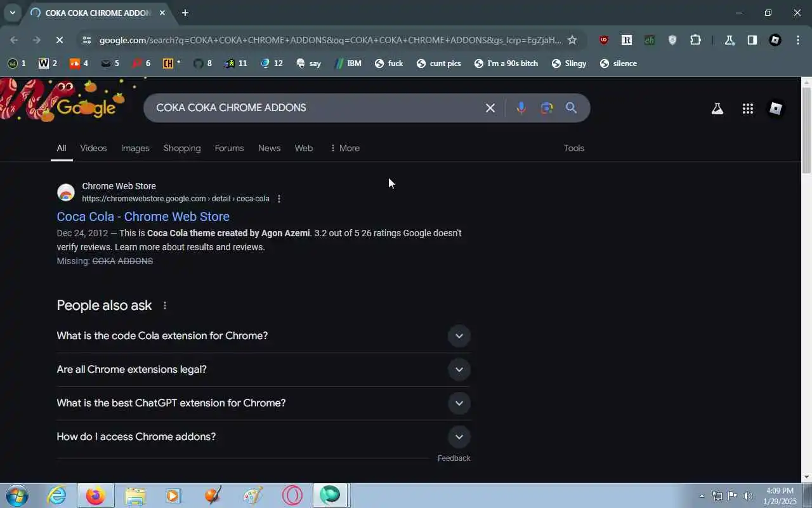Image resolution: width=812 pixels, height=508 pixels.
Task: Open the Windows Start menu
Action: coord(16,495)
